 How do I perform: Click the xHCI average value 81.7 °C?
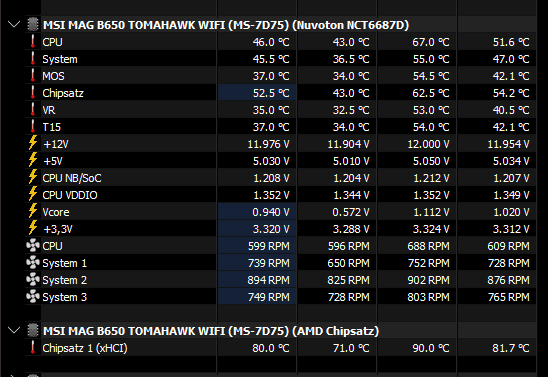tap(511, 348)
